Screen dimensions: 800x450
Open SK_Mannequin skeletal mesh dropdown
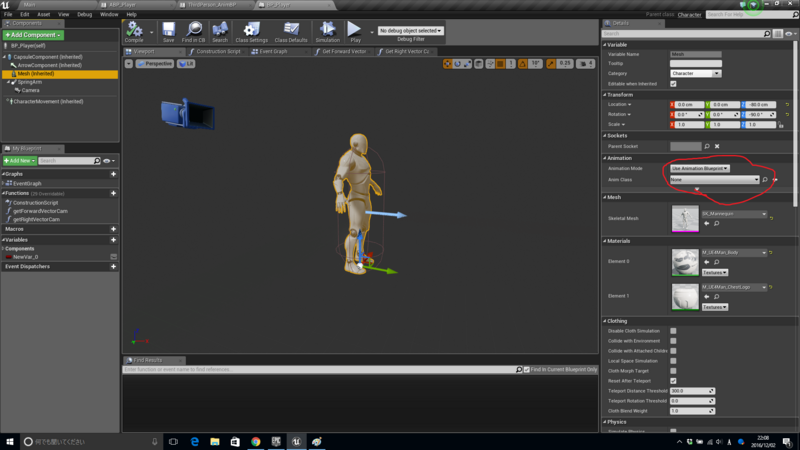[734, 214]
